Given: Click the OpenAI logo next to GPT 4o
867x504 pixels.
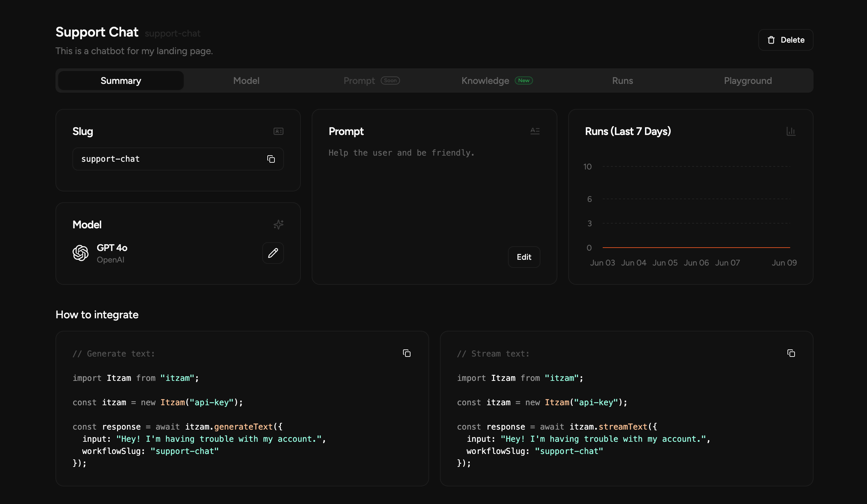Looking at the screenshot, I should coord(81,253).
